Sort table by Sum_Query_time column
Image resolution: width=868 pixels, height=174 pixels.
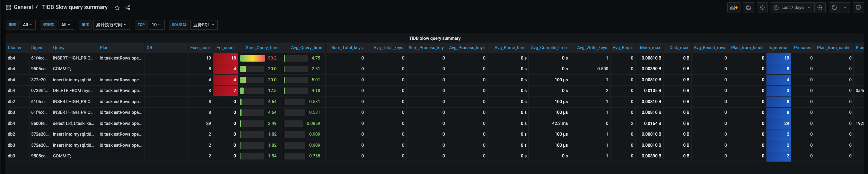point(262,48)
